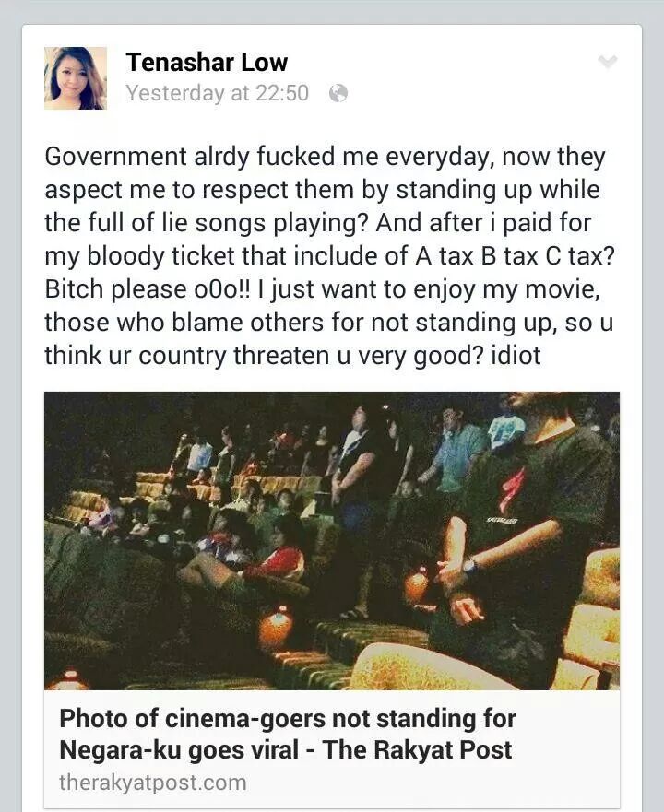This screenshot has height=812, width=664.
Task: Open Tenashar Low's profile picture
Action: point(76,78)
